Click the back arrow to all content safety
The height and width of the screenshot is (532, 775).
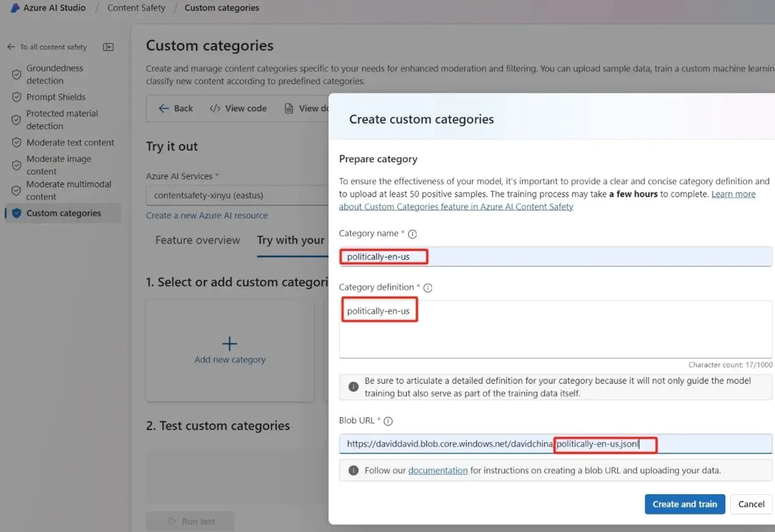[11, 47]
